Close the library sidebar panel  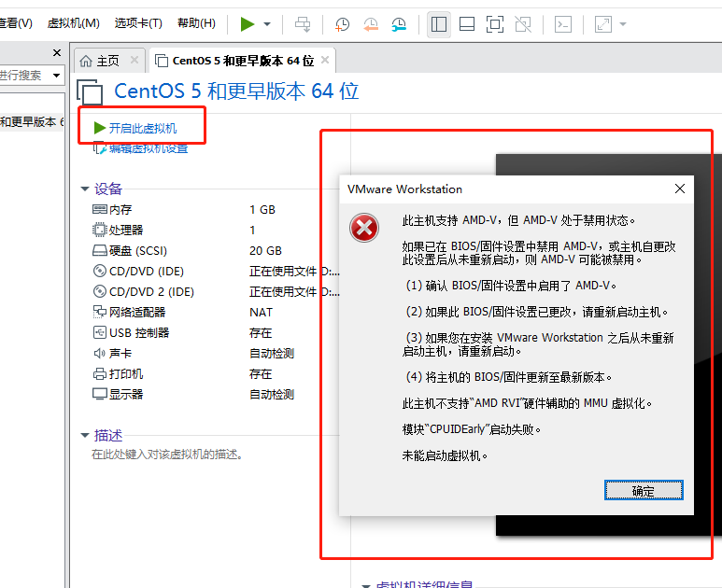(x=57, y=53)
